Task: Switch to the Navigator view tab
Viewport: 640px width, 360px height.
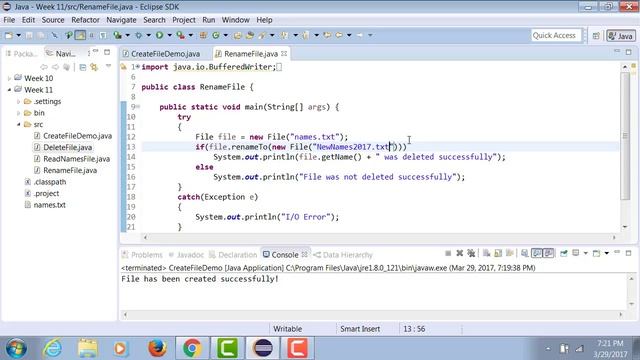Action: pyautogui.click(x=61, y=53)
